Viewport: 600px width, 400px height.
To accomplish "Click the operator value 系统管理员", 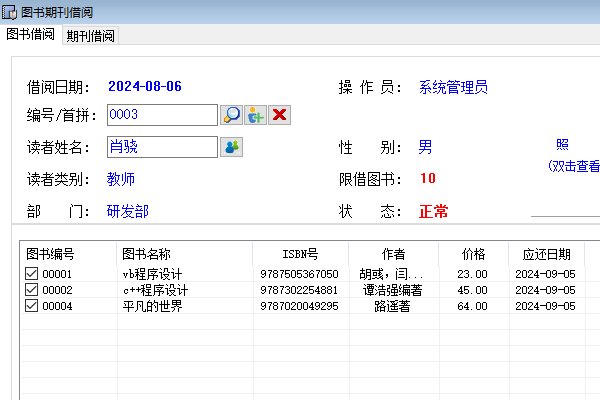I will coord(453,87).
